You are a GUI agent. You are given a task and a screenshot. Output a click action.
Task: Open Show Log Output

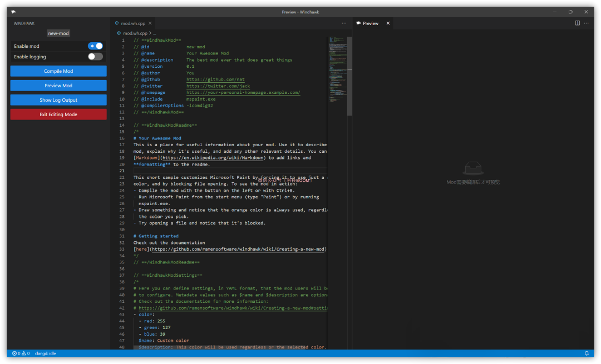tap(58, 100)
